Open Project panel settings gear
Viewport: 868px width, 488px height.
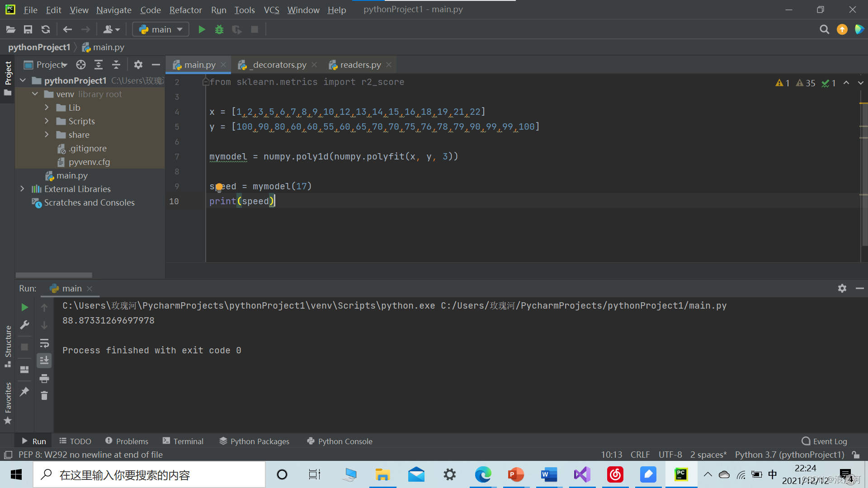click(138, 65)
